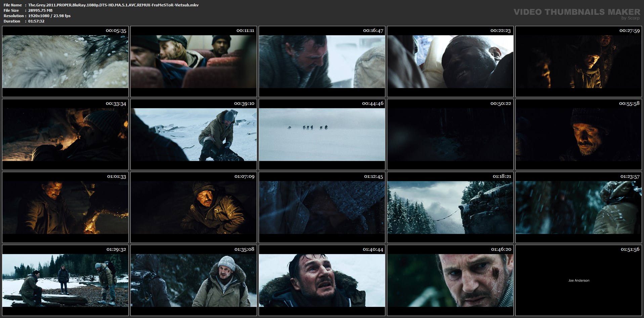This screenshot has height=318, width=644.
Task: Select the thumbnail at 00:22:23
Action: point(450,62)
